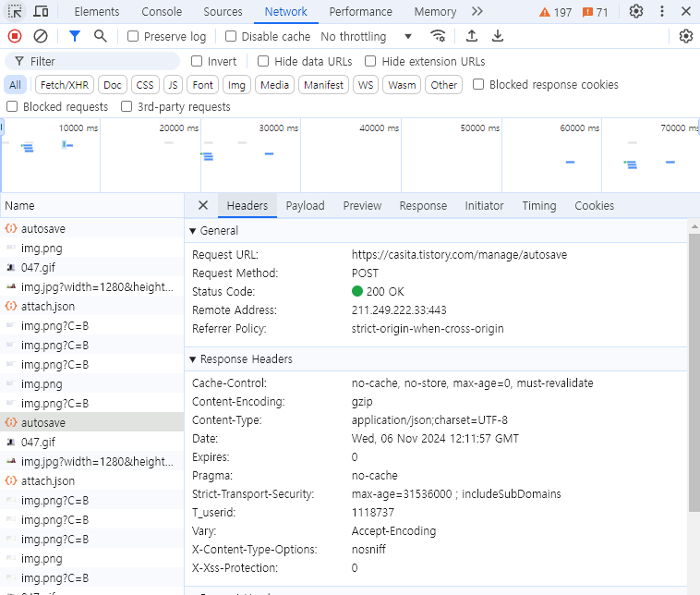Click into the Filter text field
The height and width of the screenshot is (595, 700).
pyautogui.click(x=92, y=61)
